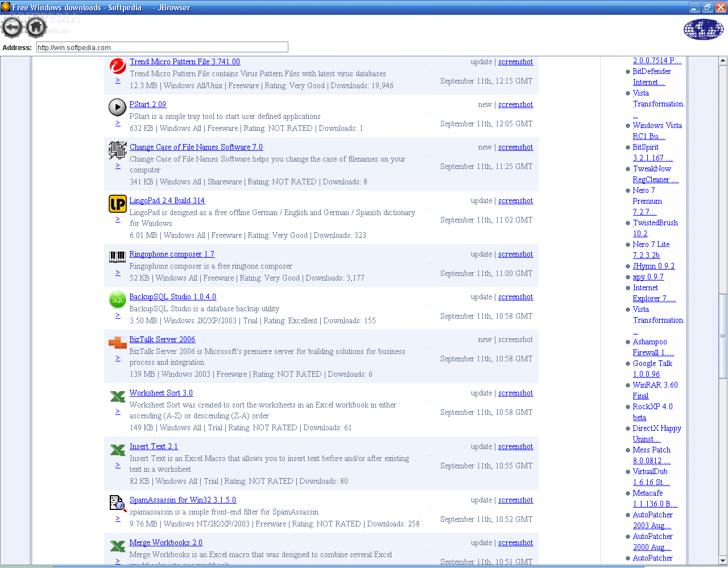The image size is (728, 568).
Task: Click the BizTalk Server brick icon
Action: pos(117,343)
